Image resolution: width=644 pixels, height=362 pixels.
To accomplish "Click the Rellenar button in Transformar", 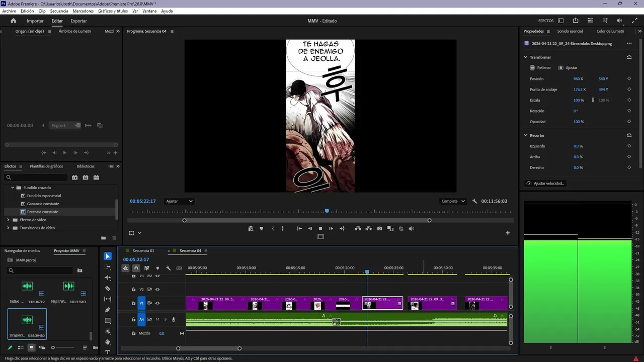I will 540,68.
